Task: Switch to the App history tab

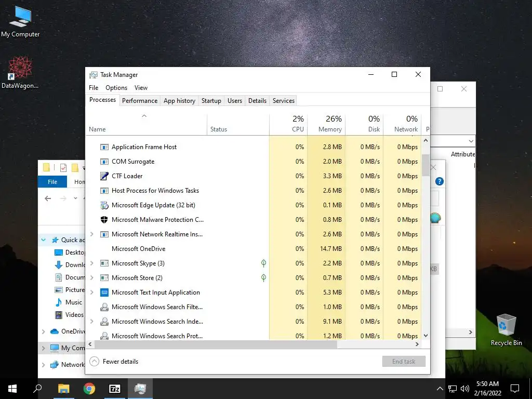Action: tap(179, 101)
